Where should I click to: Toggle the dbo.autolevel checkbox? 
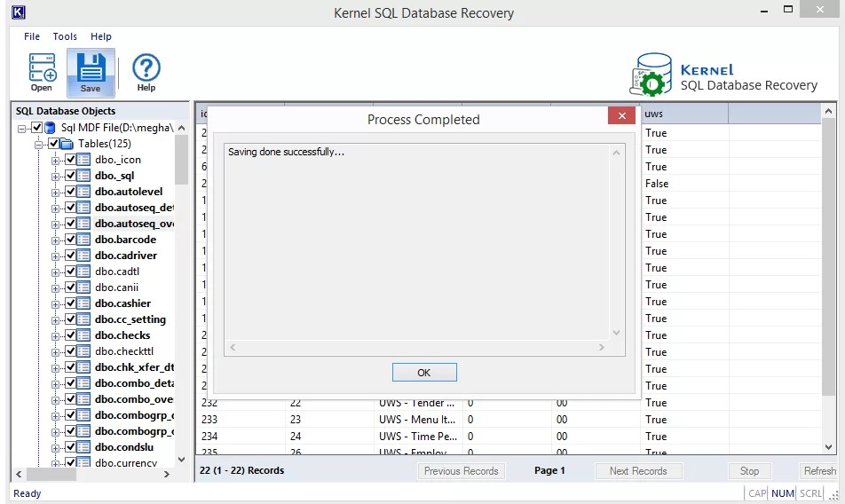[70, 191]
